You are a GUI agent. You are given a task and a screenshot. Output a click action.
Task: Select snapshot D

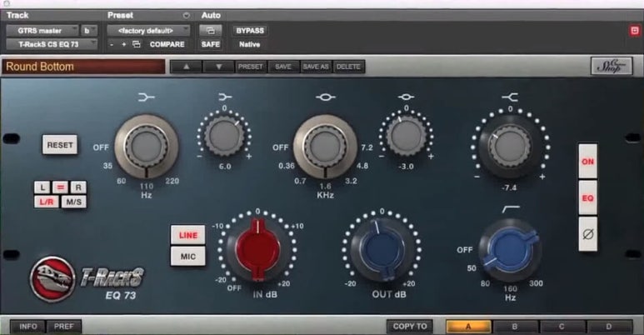point(609,327)
